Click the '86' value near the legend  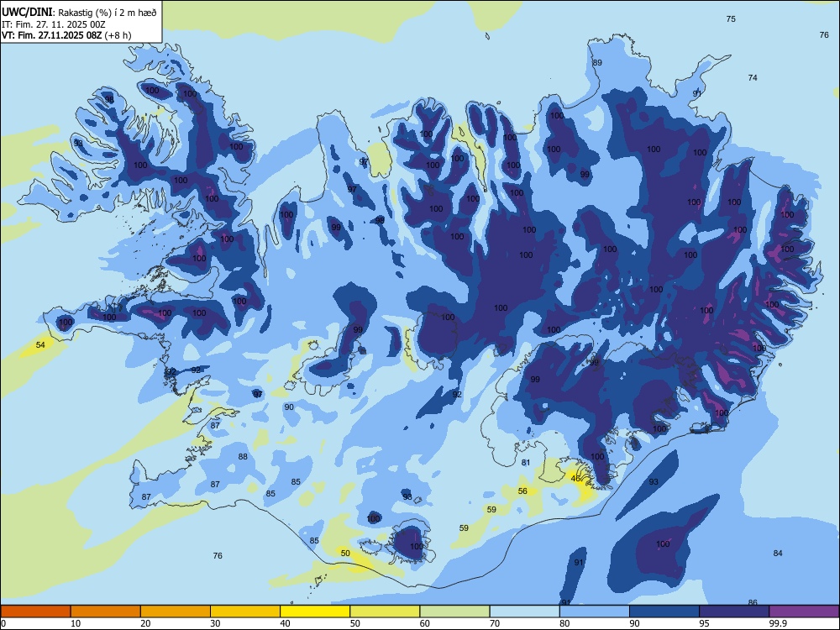pos(753,602)
